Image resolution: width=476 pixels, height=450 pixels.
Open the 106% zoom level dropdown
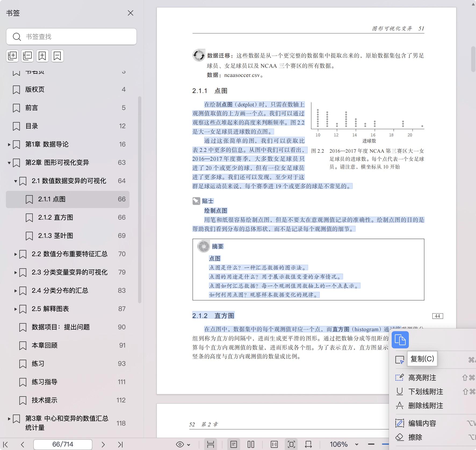(356, 445)
